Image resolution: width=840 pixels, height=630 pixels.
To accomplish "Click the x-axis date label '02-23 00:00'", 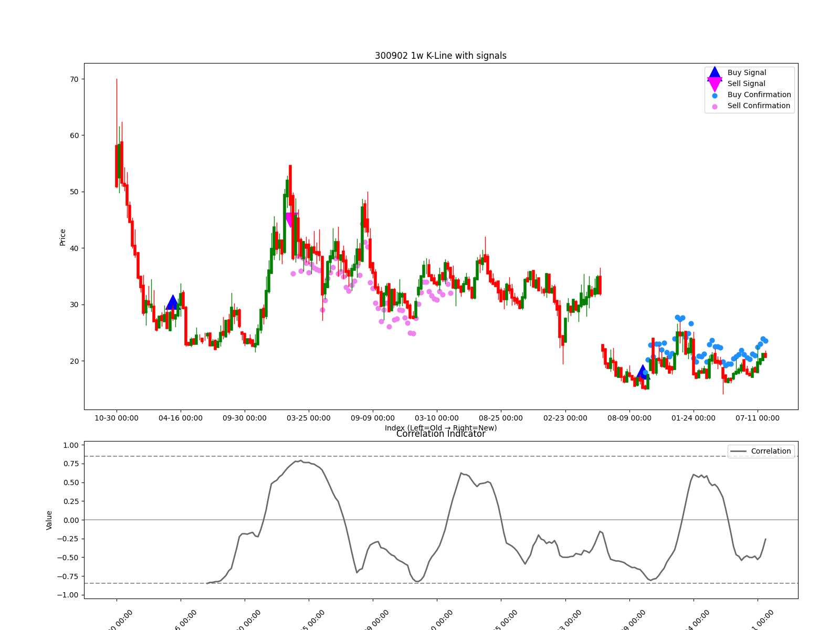I will click(x=565, y=418).
